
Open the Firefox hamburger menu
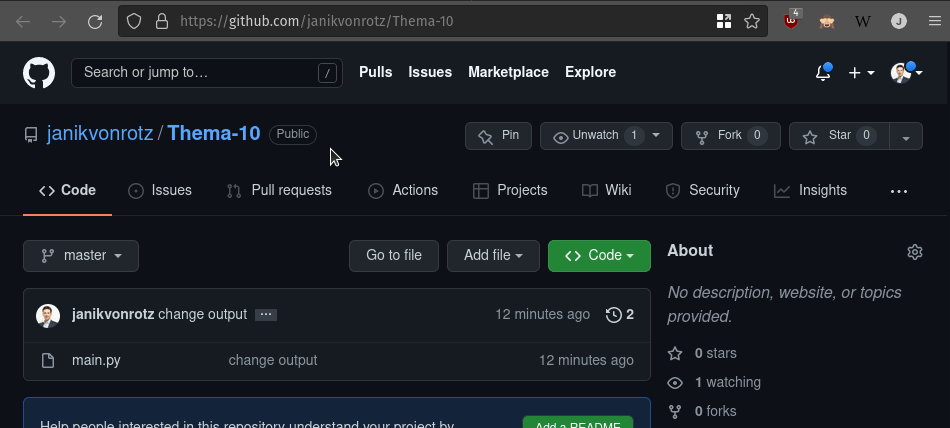935,22
